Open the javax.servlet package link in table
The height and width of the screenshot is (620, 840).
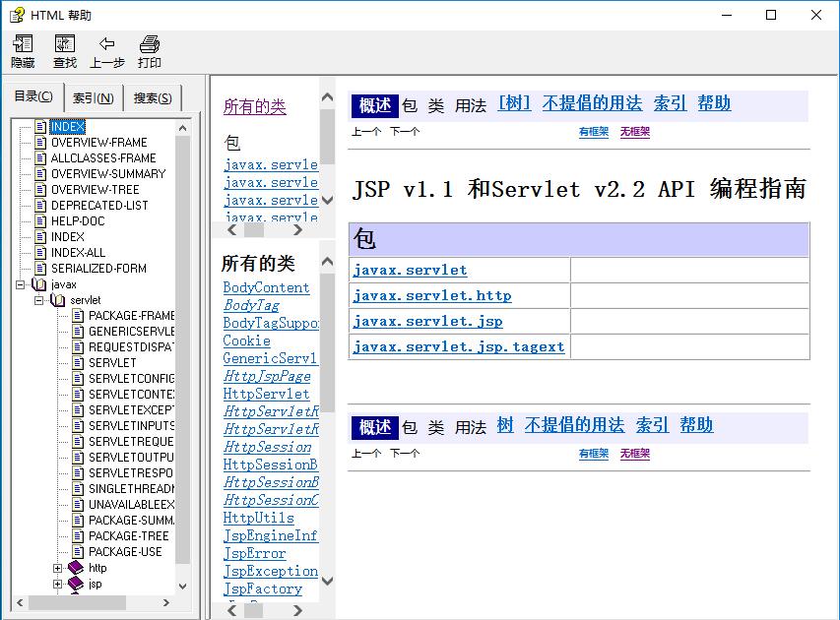pyautogui.click(x=410, y=270)
